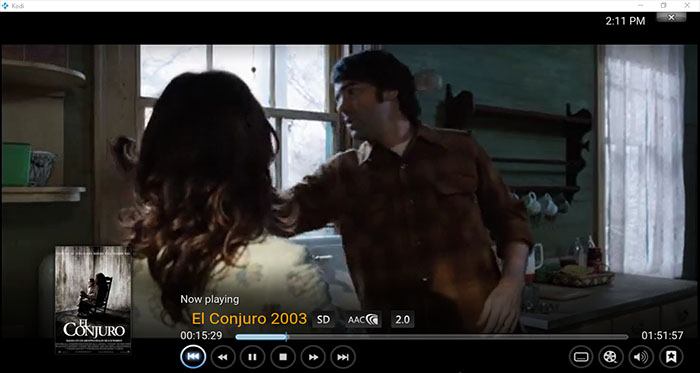Stop the video playback
The height and width of the screenshot is (373, 700).
coord(283,357)
